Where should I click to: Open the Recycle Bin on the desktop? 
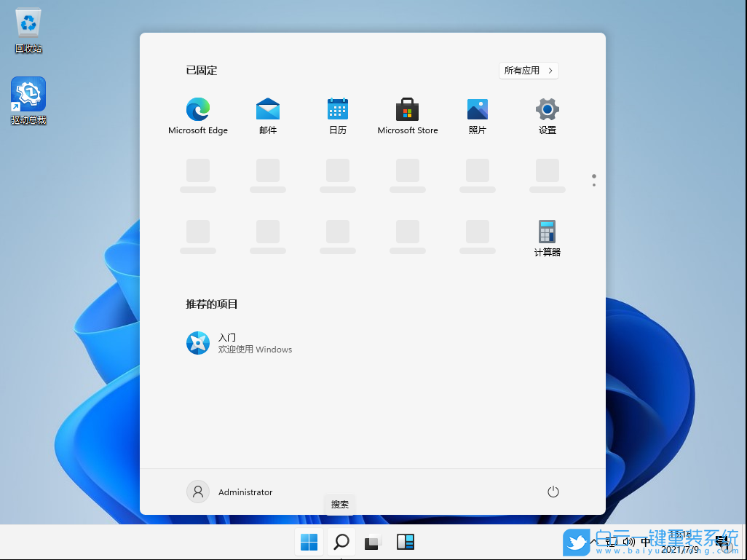(x=28, y=22)
